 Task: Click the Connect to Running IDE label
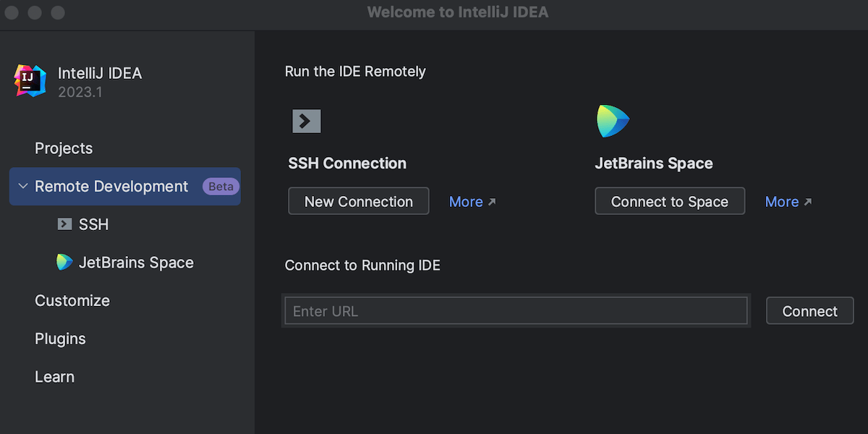click(x=362, y=265)
